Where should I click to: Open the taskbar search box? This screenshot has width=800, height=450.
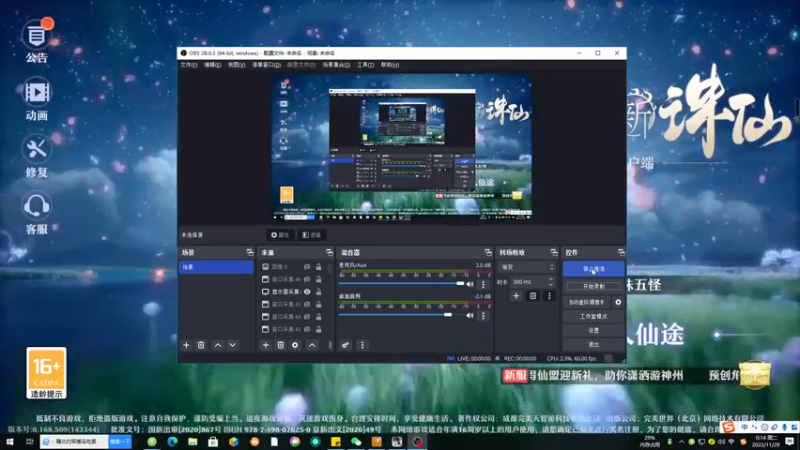74,442
